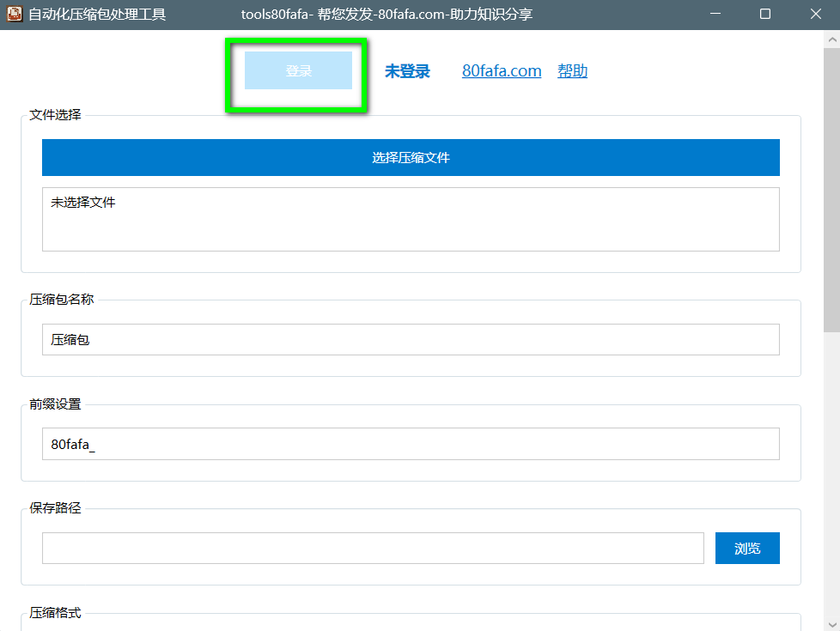Screen dimensions: 840x631
Task: Click the scrollbar down arrow
Action: (x=831, y=622)
